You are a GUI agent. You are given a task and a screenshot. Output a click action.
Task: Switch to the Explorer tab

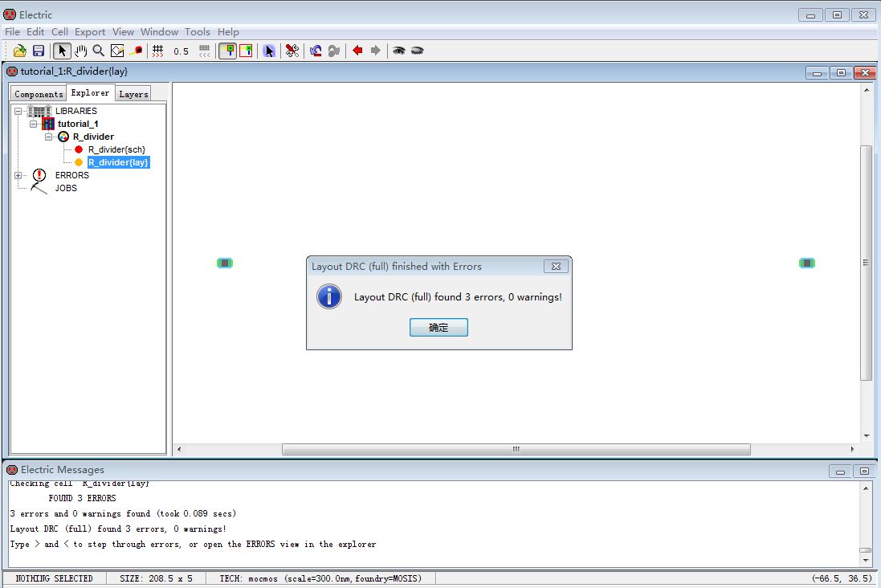[91, 92]
